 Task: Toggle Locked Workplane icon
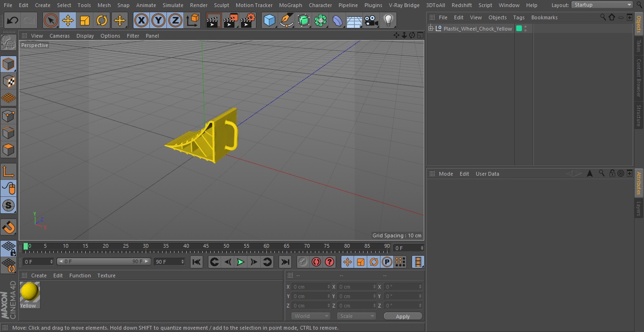[x=8, y=248]
